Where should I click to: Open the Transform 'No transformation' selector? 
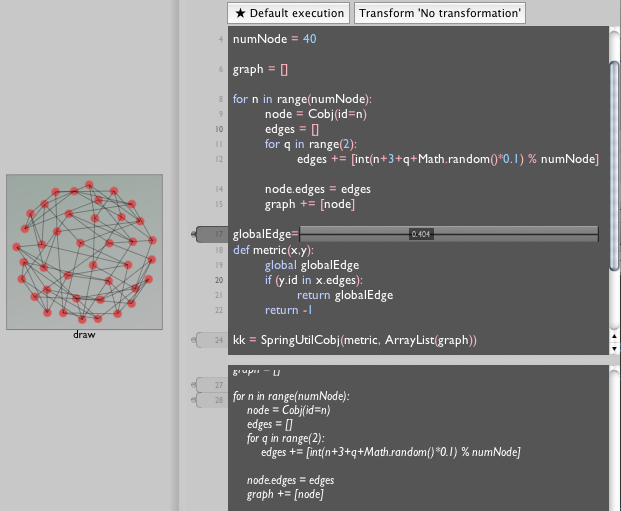click(x=440, y=13)
